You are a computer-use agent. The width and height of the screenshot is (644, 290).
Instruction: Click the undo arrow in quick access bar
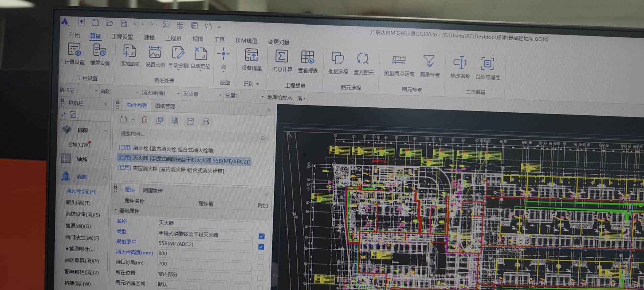[136, 24]
